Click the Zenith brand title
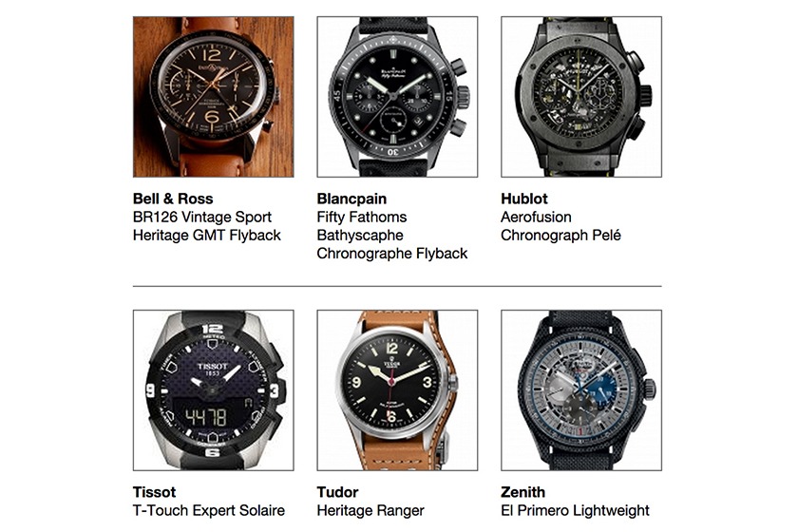This screenshot has height=532, width=798. coord(522,492)
